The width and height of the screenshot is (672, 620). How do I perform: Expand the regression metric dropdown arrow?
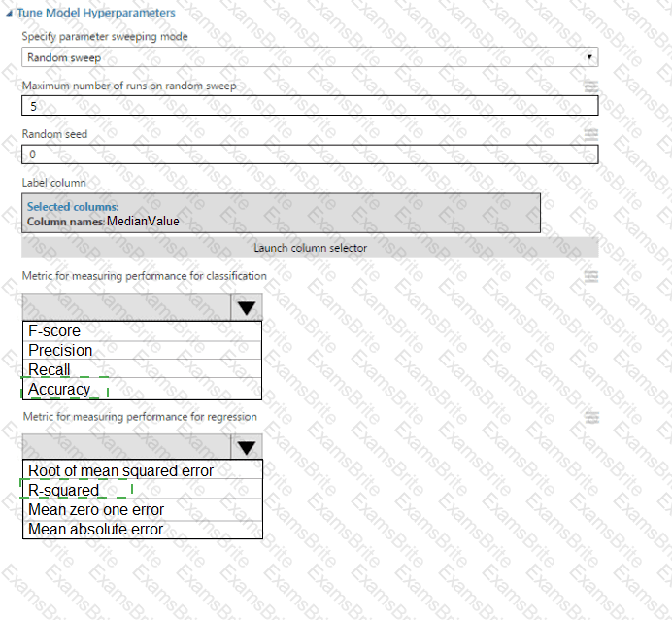247,447
